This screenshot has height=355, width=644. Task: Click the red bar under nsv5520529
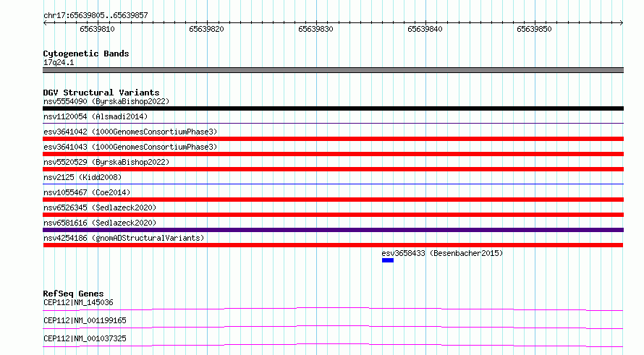[333, 169]
